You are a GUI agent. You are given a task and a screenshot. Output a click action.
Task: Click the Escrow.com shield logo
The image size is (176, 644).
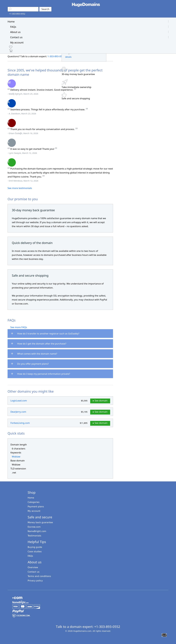point(21,615)
